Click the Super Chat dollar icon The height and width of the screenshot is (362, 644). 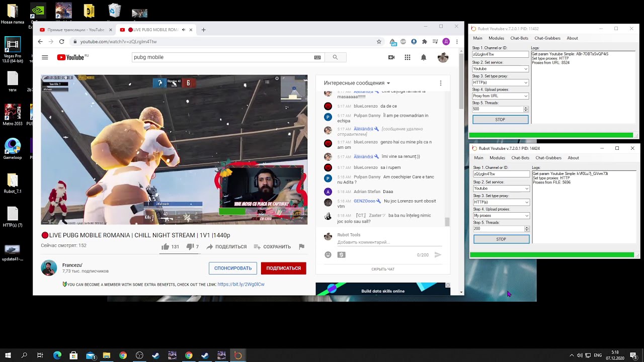tap(342, 255)
